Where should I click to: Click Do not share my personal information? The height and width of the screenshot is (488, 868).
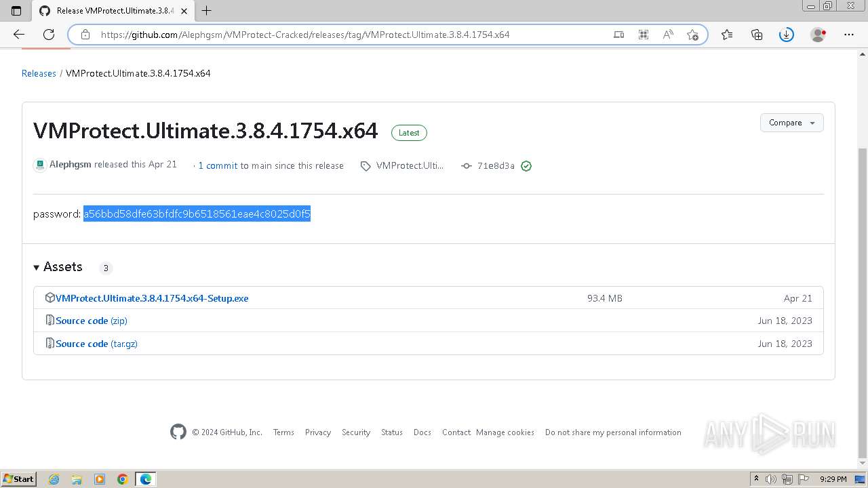613,432
